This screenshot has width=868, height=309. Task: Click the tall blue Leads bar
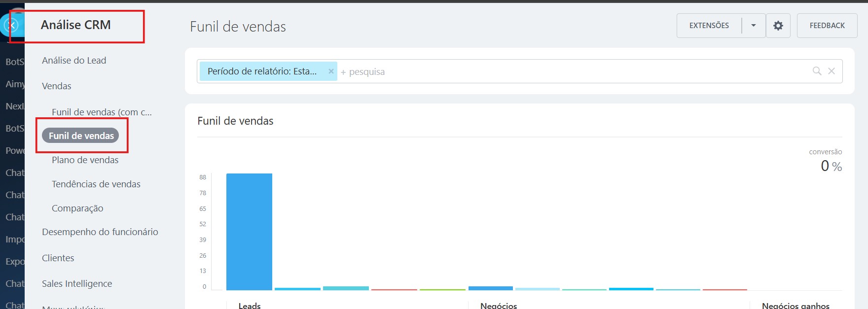tap(249, 232)
